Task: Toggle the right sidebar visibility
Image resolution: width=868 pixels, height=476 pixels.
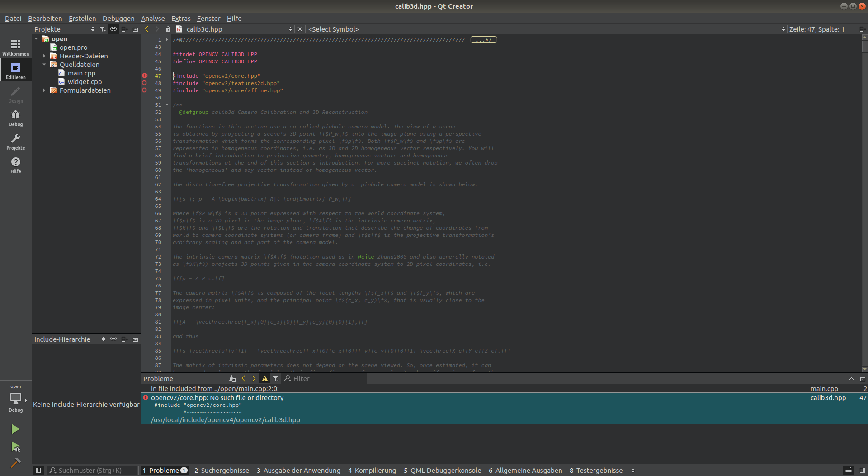Action: point(862,470)
